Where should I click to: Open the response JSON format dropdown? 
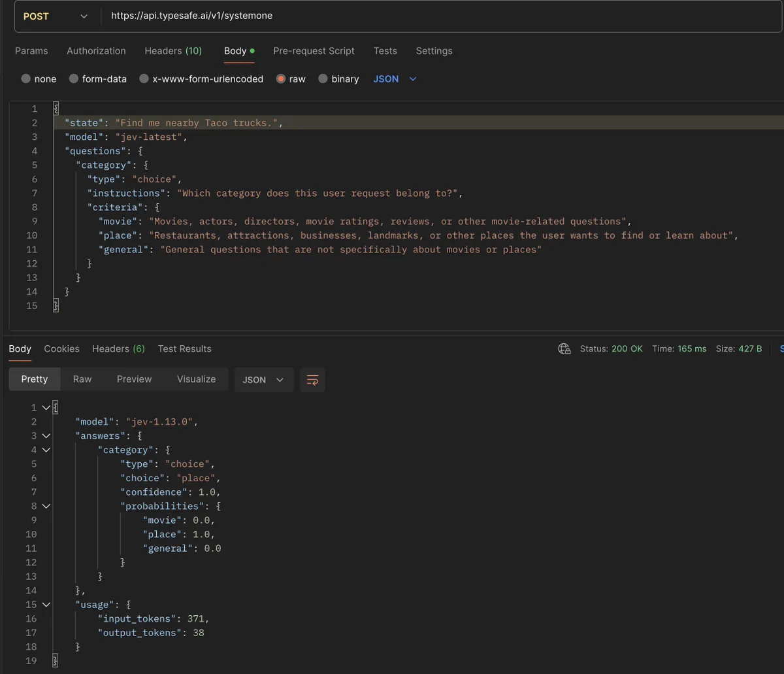[264, 380]
